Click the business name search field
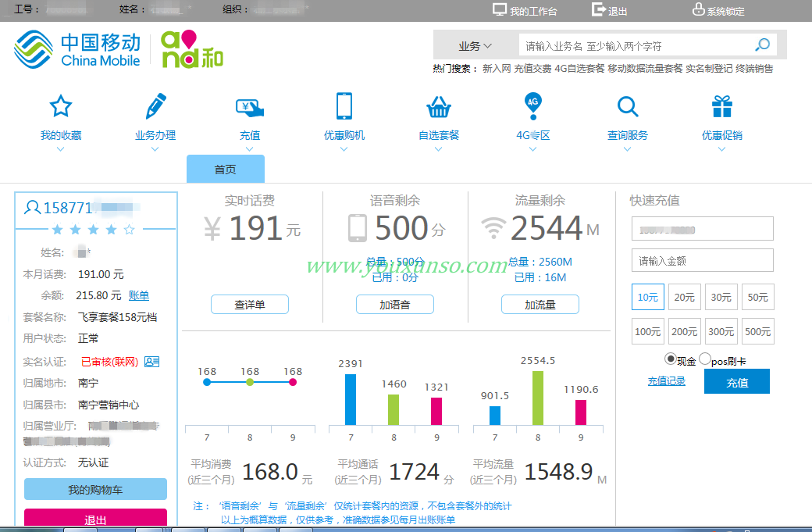Screen dimensions: 812x532 click(636, 45)
